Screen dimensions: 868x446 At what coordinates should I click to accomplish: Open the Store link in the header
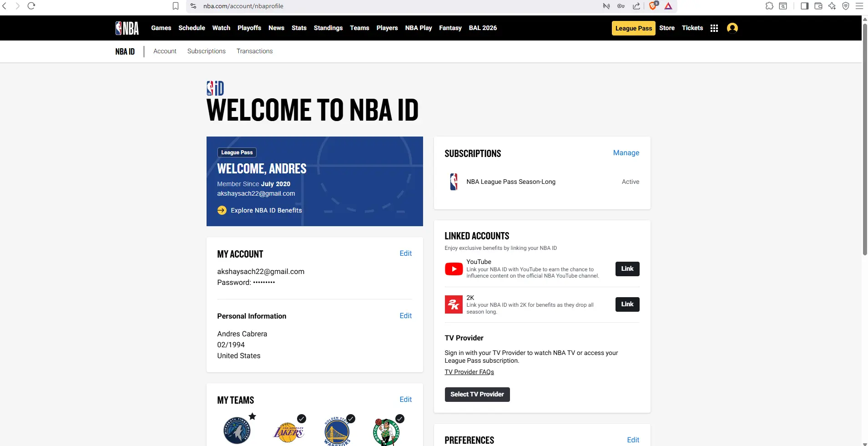[x=667, y=28]
